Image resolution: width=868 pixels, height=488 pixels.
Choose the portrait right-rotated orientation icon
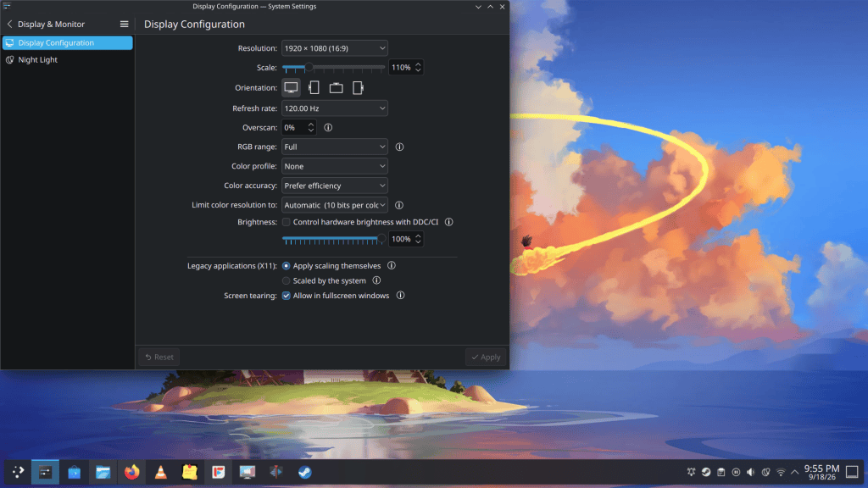pyautogui.click(x=359, y=87)
